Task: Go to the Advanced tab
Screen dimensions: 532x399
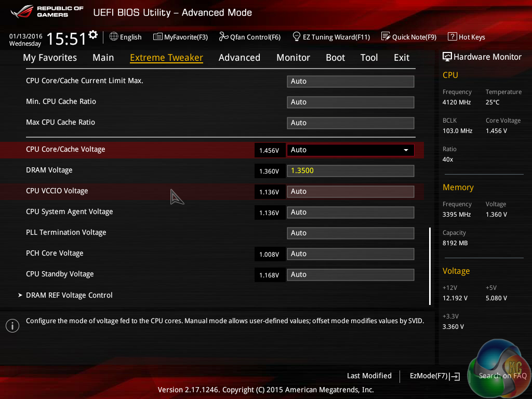Action: [x=240, y=58]
